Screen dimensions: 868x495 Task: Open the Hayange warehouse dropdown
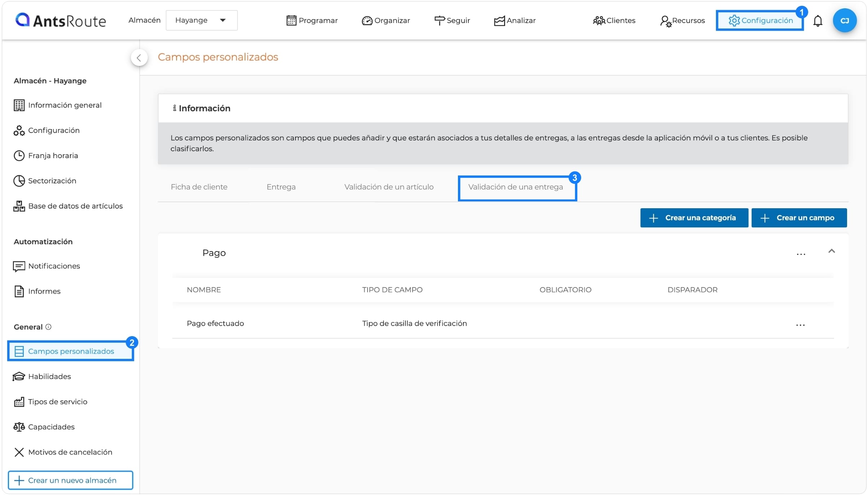point(201,20)
